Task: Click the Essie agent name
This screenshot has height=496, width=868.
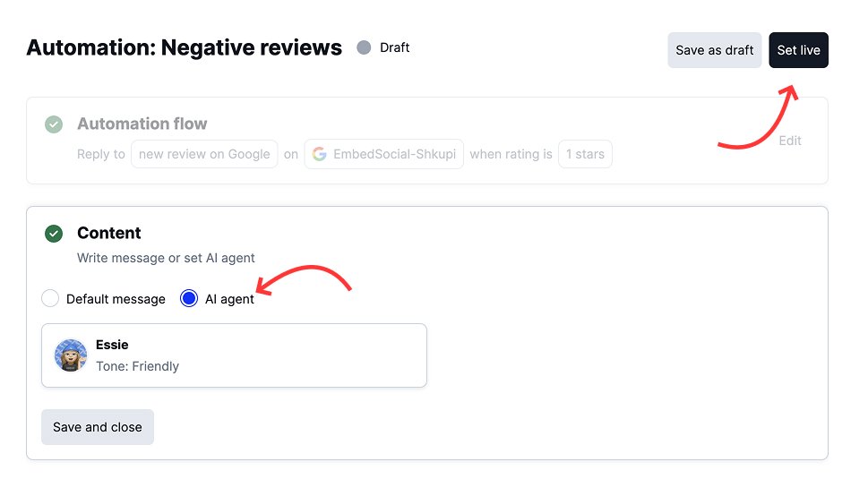Action: point(112,345)
